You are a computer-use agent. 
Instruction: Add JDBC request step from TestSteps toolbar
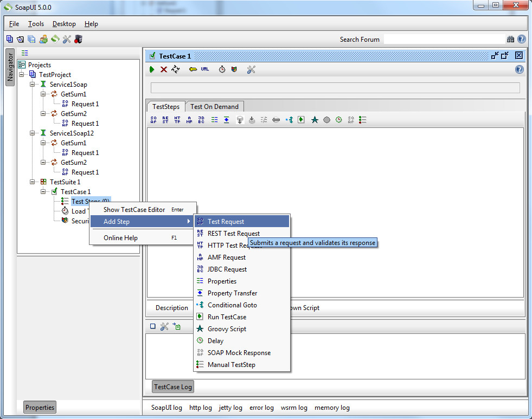pyautogui.click(x=201, y=120)
